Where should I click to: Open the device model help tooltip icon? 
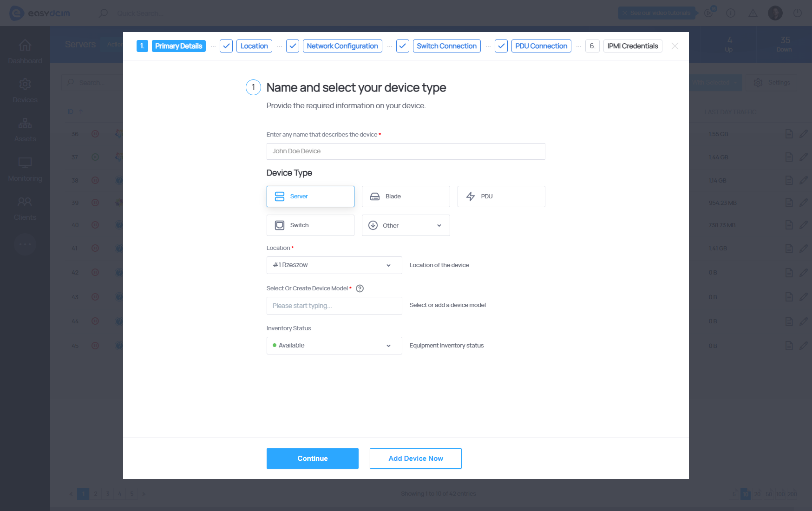coord(360,288)
